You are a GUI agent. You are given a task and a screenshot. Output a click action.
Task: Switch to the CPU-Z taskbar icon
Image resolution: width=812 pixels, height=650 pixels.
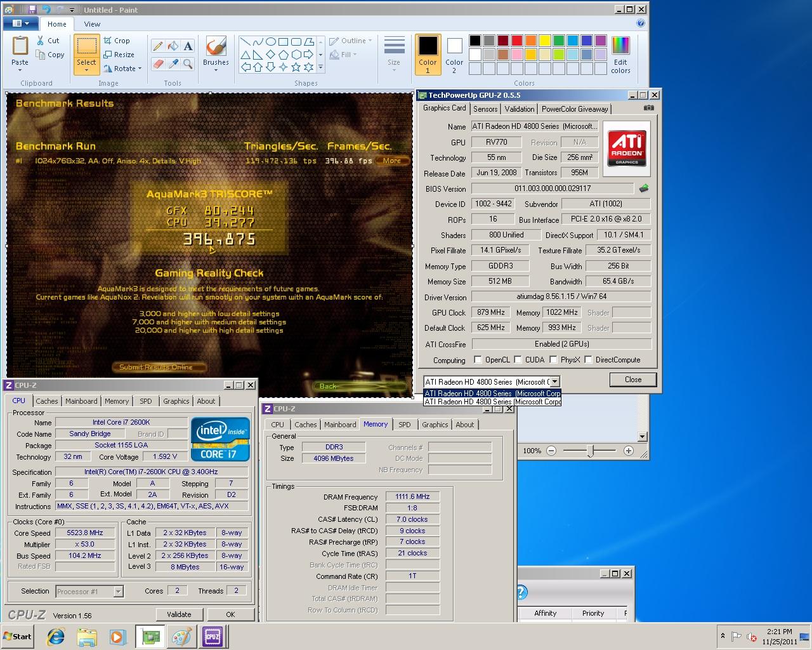tap(213, 637)
